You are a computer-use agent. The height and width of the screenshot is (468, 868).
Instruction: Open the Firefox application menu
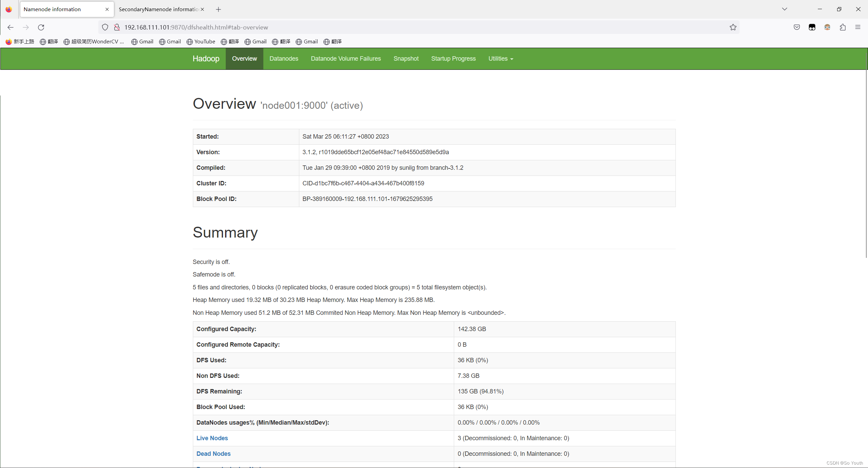coord(858,27)
